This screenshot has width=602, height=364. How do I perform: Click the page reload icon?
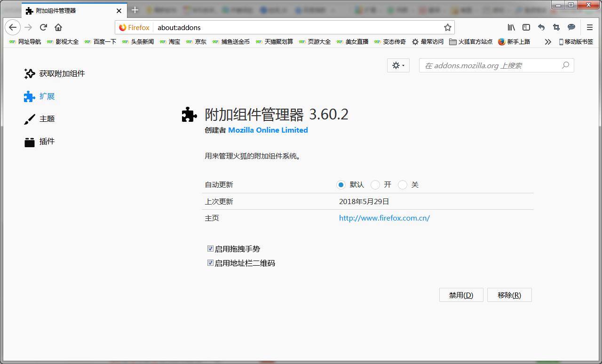(43, 27)
